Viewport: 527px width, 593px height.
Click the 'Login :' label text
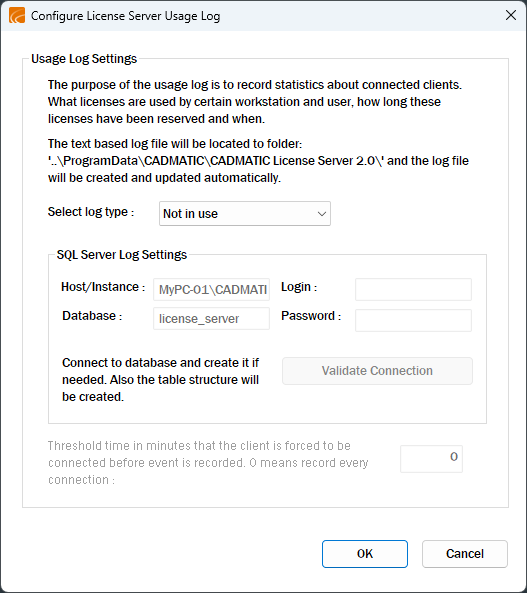pos(299,287)
